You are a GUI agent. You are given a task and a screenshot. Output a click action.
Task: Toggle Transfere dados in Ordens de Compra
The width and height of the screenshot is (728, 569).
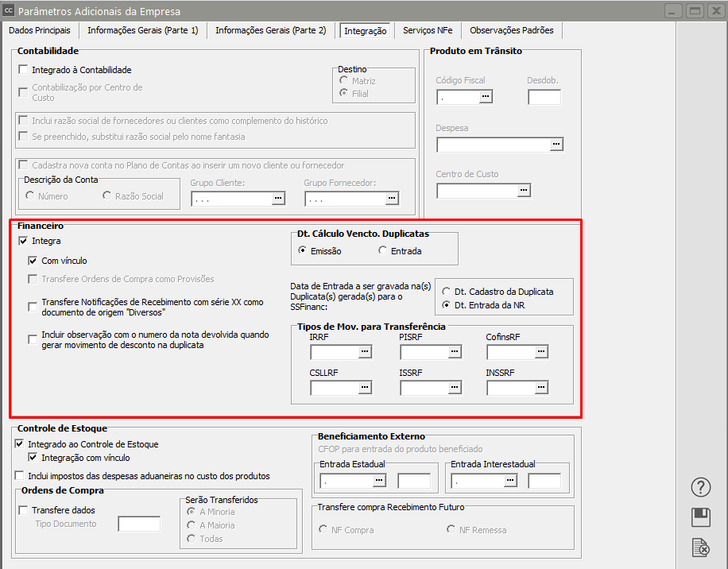point(23,510)
